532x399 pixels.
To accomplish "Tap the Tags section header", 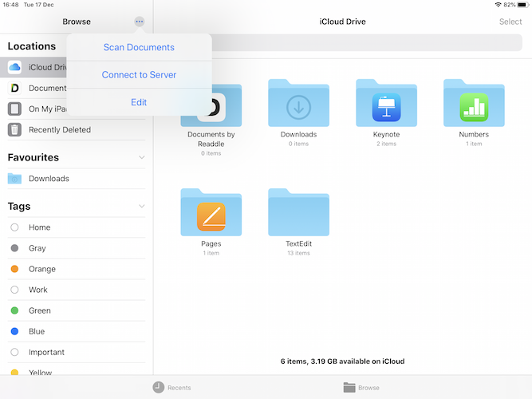I will [x=19, y=206].
